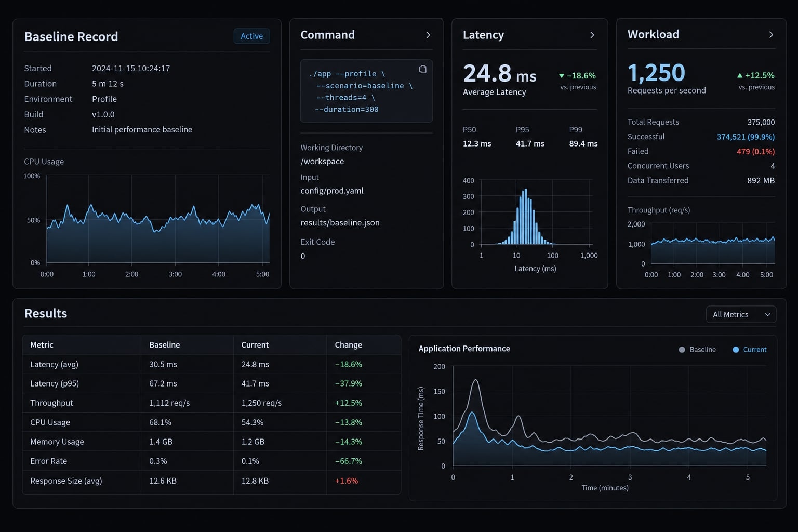Click the 24.8 ms average latency figure
This screenshot has height=532, width=798.
click(499, 74)
